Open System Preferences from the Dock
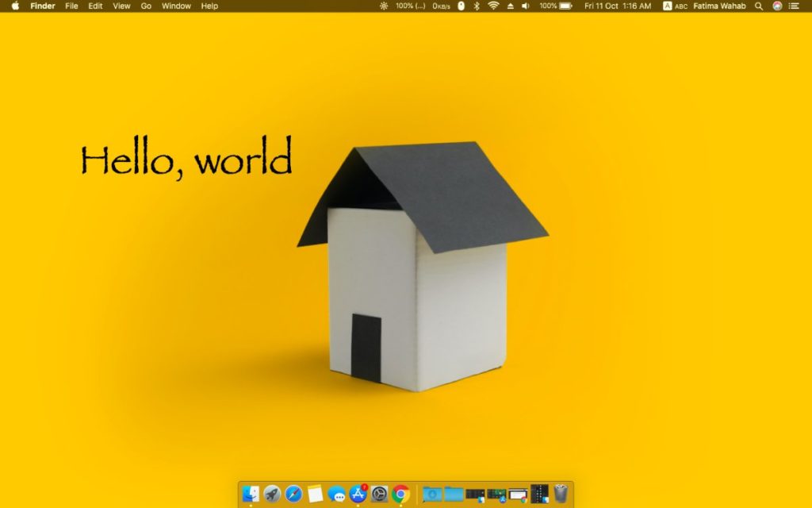Image resolution: width=812 pixels, height=508 pixels. click(379, 494)
